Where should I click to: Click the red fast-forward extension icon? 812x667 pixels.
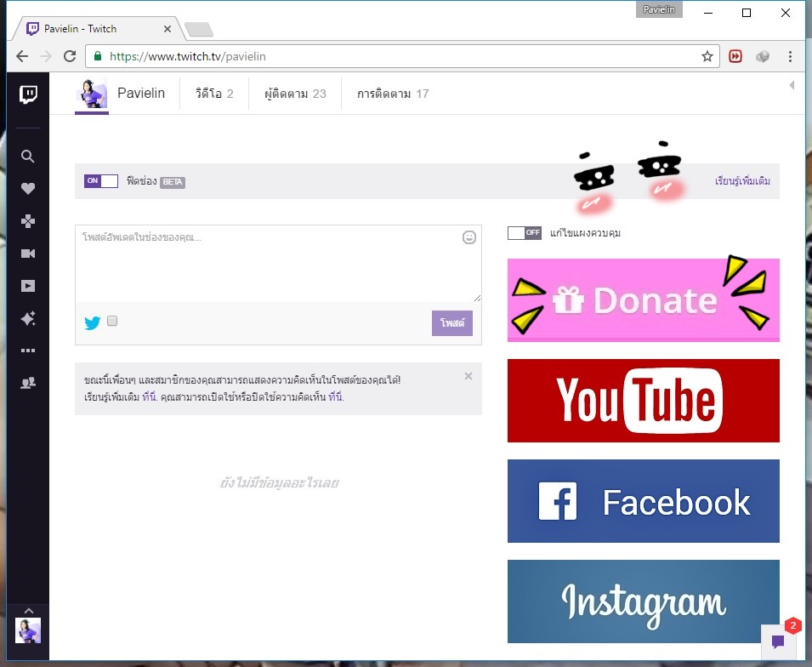(735, 56)
